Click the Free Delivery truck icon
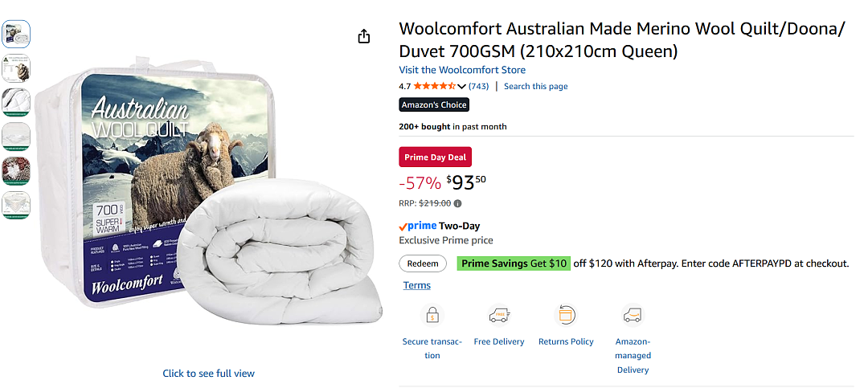This screenshot has height=388, width=868. 499,316
